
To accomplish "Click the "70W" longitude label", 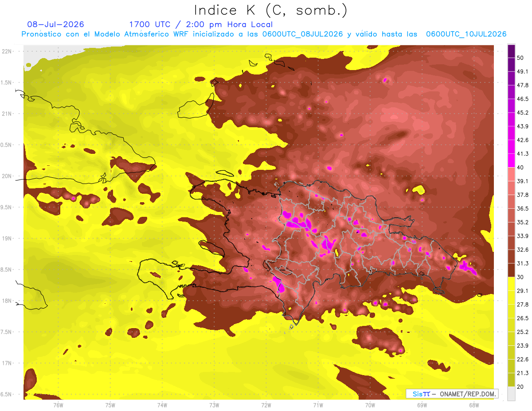I will pyautogui.click(x=370, y=405).
